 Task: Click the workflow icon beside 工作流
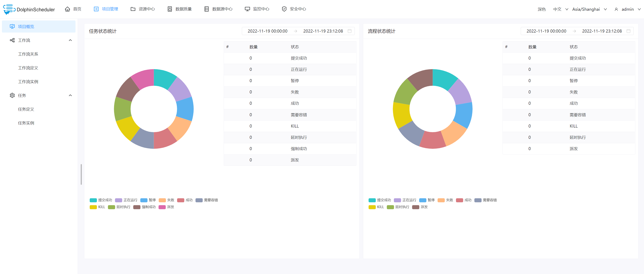pos(12,40)
